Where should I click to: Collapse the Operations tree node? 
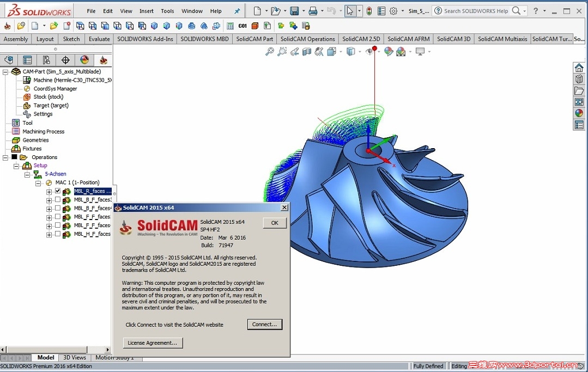click(x=5, y=157)
